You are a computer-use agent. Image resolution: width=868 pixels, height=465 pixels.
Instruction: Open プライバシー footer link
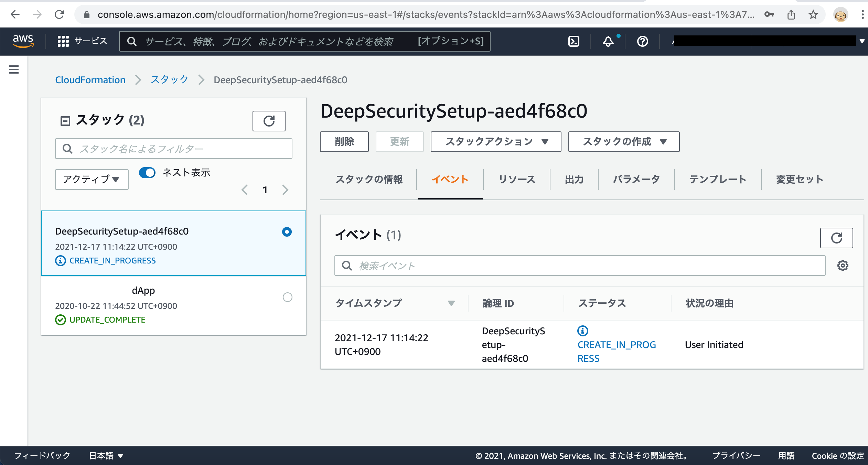coord(736,456)
